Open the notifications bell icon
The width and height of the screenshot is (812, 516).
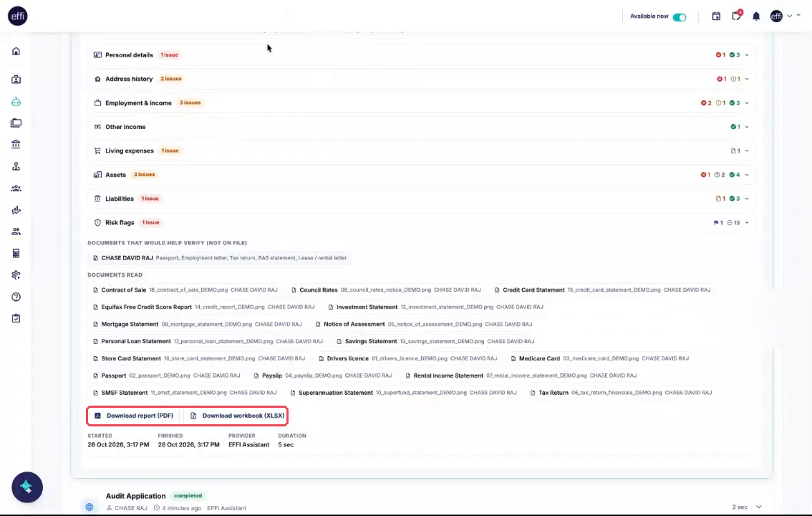tap(756, 16)
